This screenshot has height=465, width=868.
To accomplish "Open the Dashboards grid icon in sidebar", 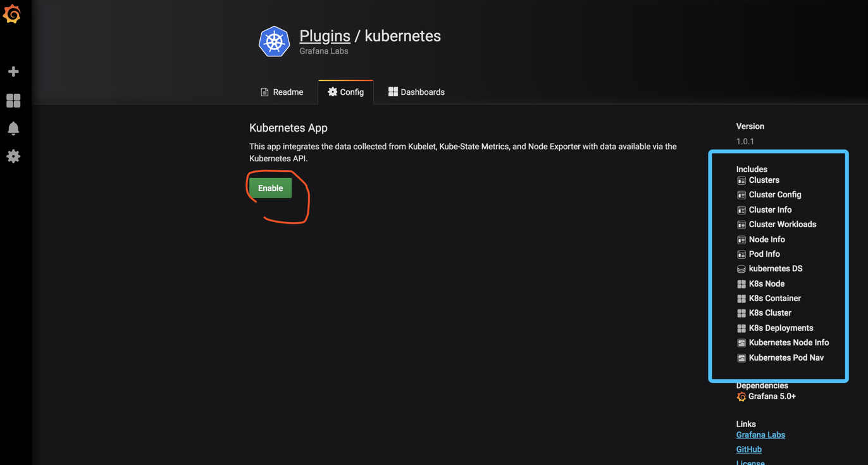I will 13,101.
